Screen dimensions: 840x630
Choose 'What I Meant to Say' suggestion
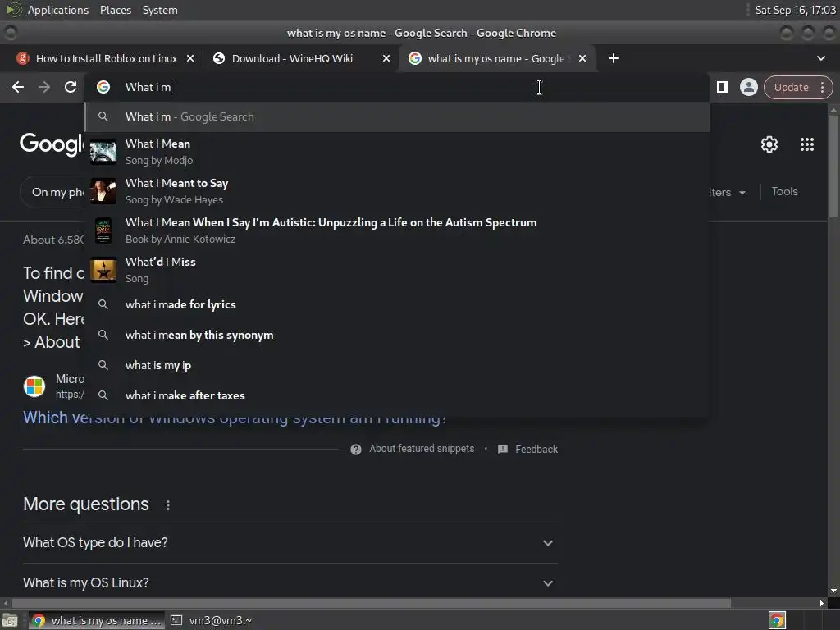point(397,191)
